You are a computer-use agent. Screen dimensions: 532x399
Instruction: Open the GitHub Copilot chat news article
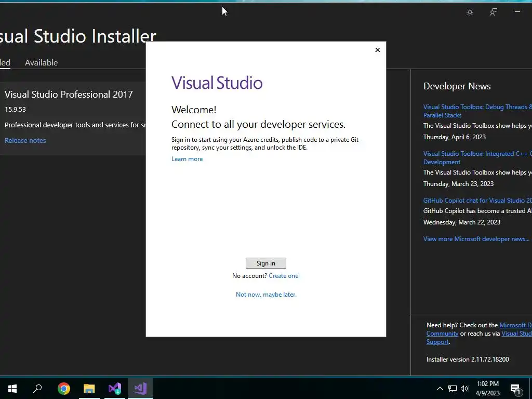click(477, 201)
